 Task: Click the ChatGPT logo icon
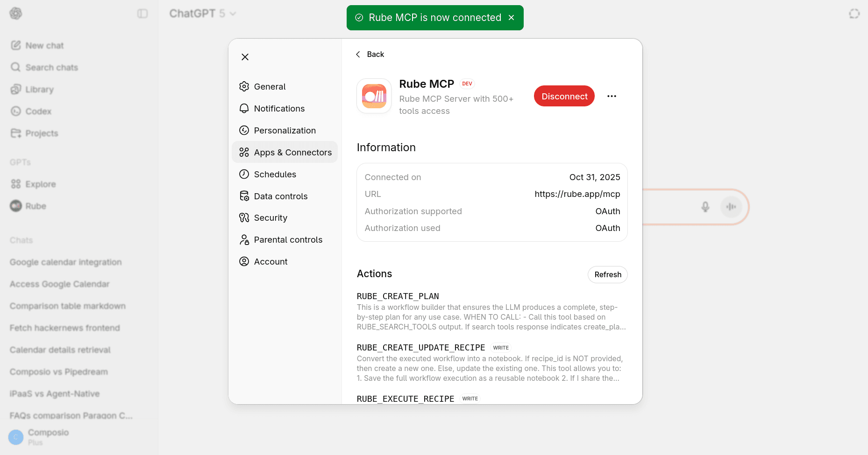click(x=16, y=14)
